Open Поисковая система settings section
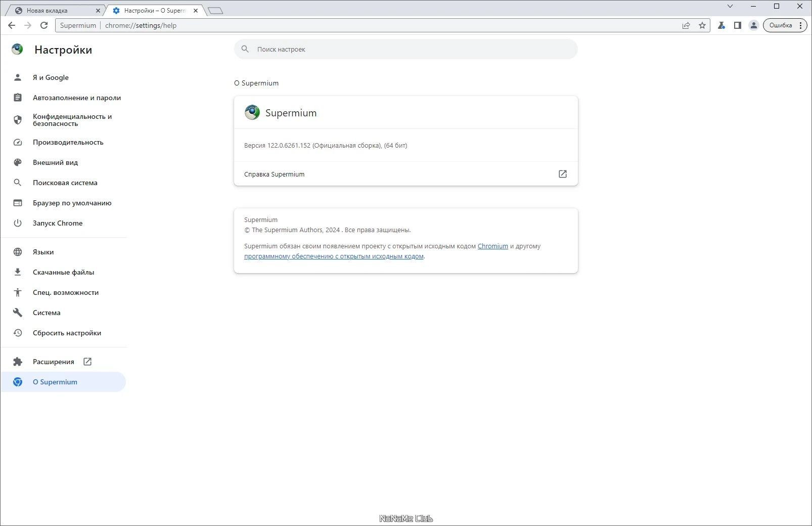 pyautogui.click(x=63, y=183)
